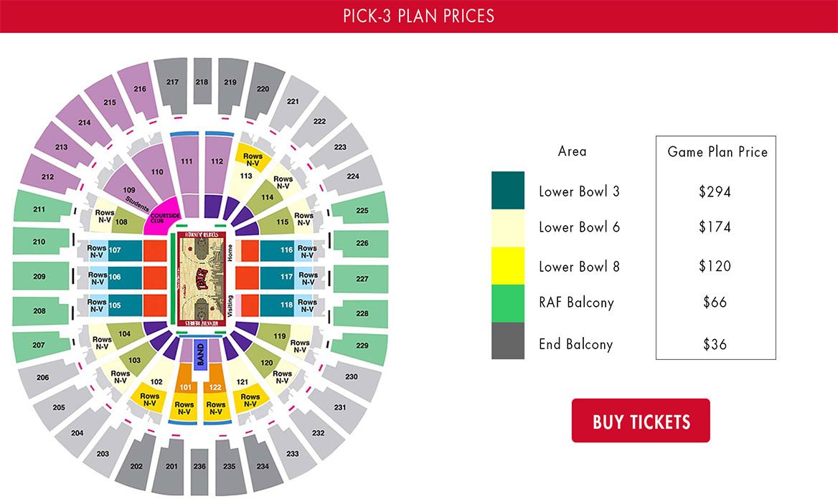This screenshot has height=504, width=838.
Task: Pick balcony section 226
Action: coord(362,244)
